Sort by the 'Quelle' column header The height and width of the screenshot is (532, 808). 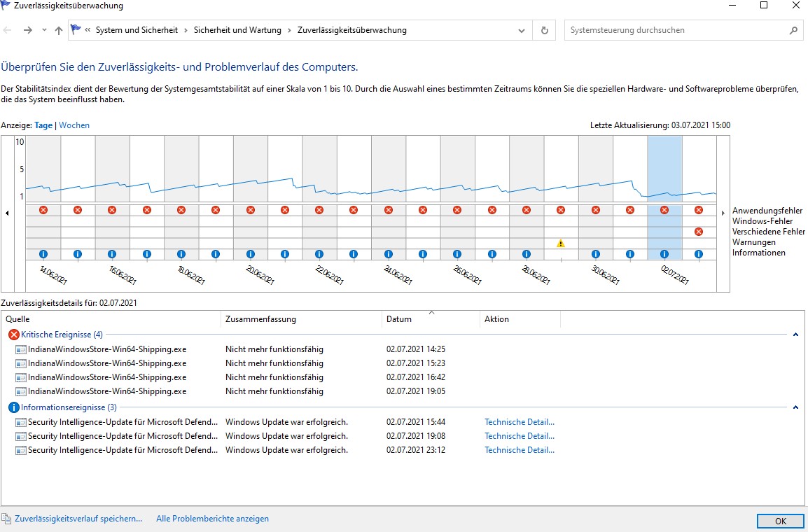(111, 319)
